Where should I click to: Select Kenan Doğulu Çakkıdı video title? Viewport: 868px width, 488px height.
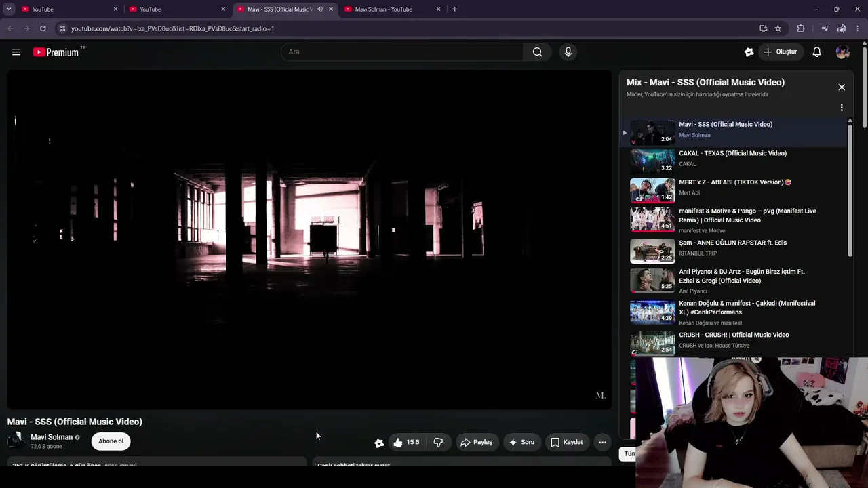tap(747, 308)
